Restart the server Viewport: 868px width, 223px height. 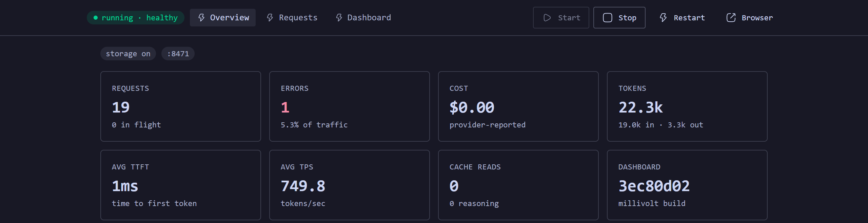pyautogui.click(x=682, y=18)
